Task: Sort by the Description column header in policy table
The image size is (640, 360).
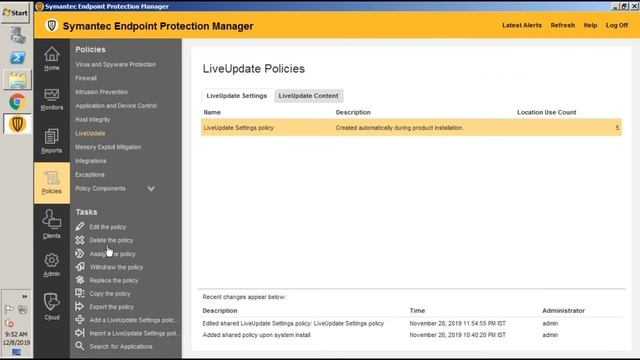Action: tap(353, 112)
